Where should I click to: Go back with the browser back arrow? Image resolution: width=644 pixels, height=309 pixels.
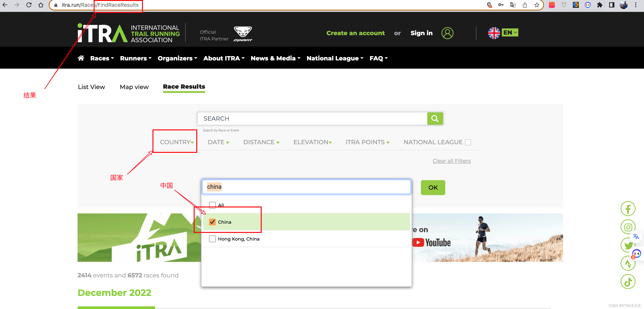click(5, 5)
